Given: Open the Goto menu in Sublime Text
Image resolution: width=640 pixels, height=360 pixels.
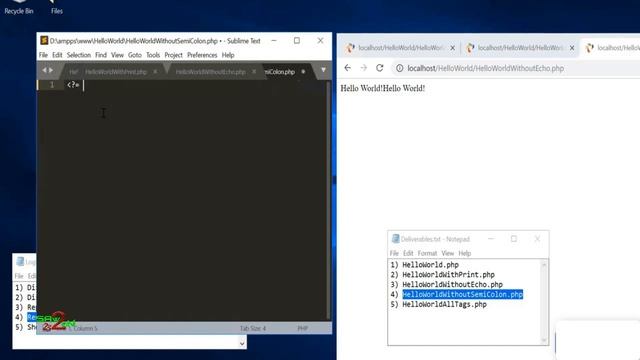Looking at the screenshot, I should point(135,55).
